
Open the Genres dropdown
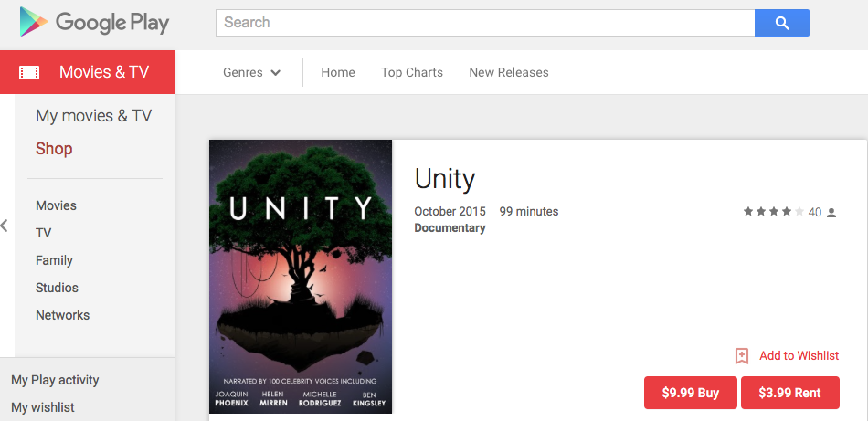click(x=252, y=72)
